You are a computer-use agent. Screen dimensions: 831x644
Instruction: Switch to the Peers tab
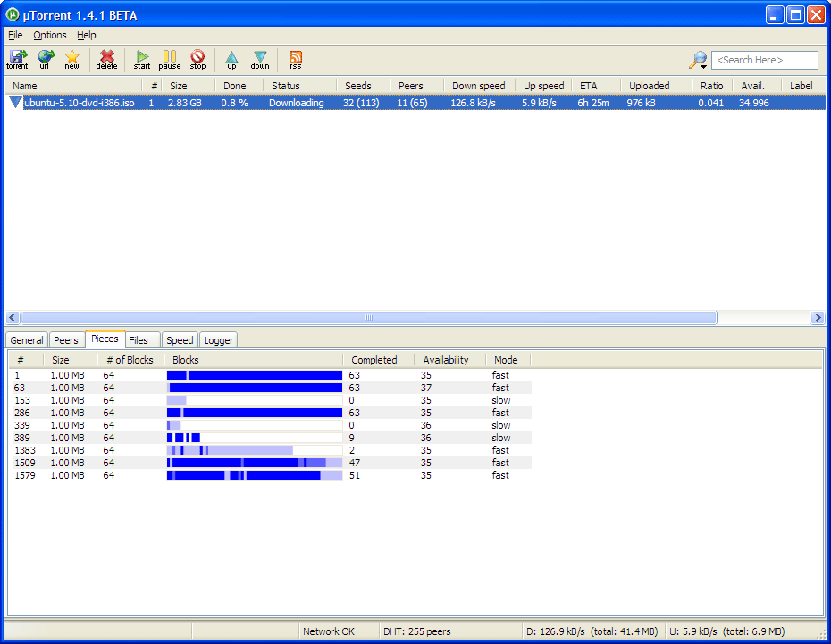(66, 340)
